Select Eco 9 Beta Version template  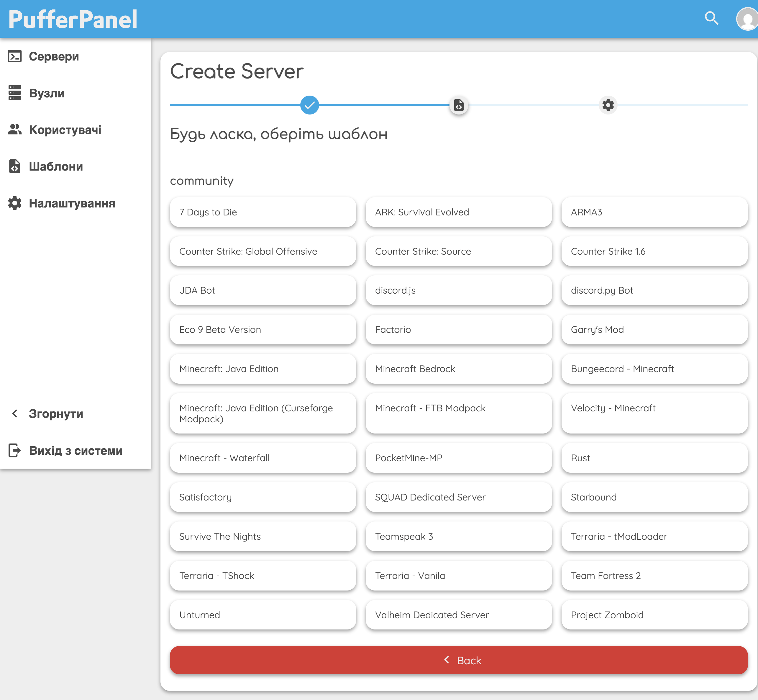coord(263,330)
